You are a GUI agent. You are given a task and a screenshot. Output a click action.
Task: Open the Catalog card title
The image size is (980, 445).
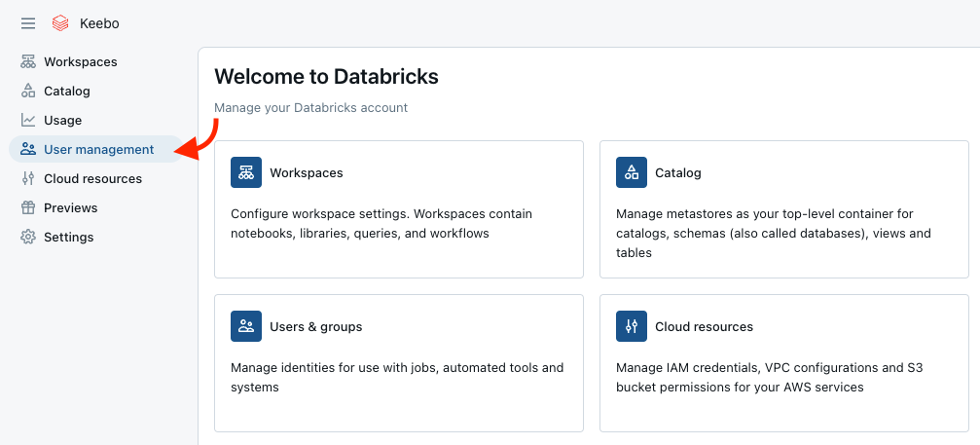[x=678, y=172]
